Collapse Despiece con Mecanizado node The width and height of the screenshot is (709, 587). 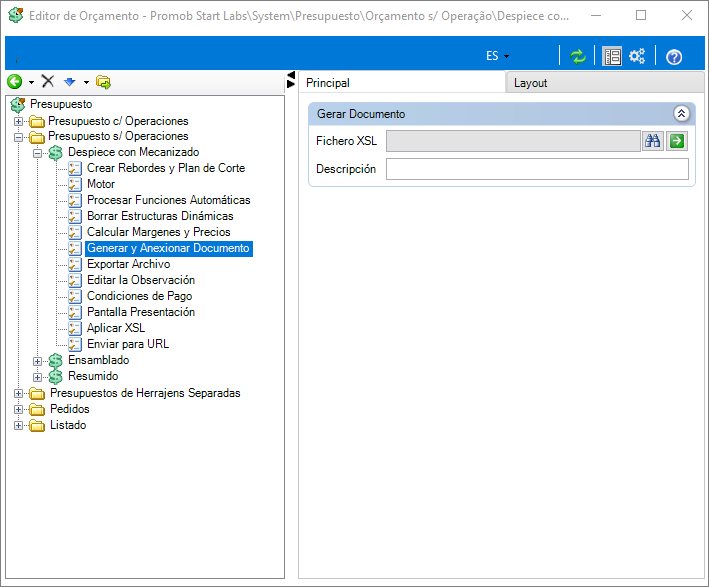point(38,153)
